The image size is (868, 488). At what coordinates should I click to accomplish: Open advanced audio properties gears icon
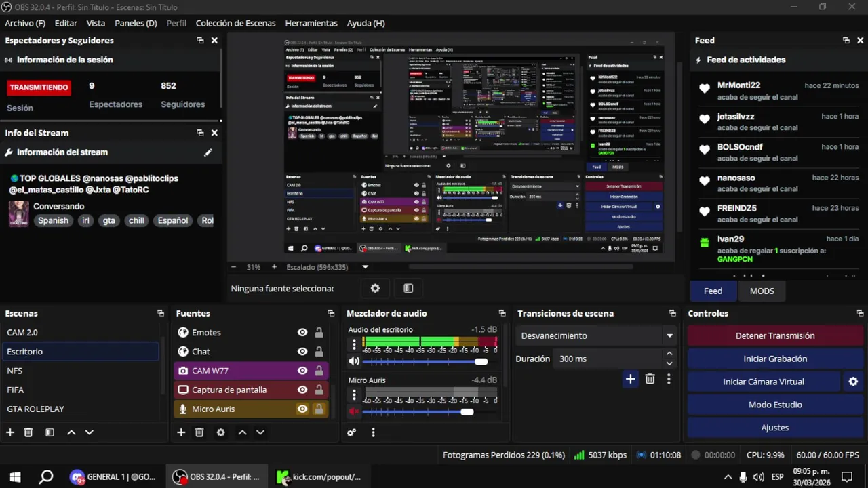point(352,432)
